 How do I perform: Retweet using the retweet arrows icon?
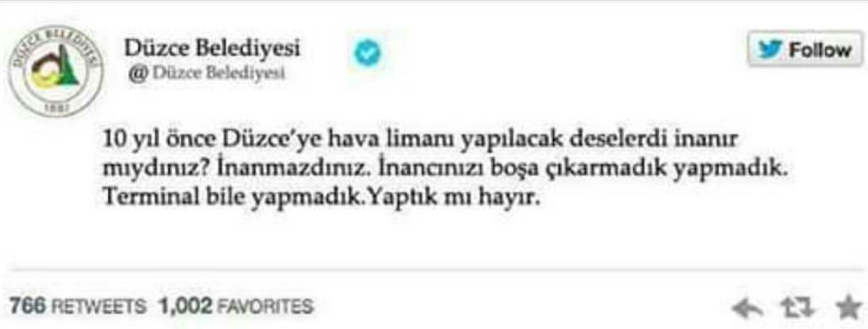(796, 308)
